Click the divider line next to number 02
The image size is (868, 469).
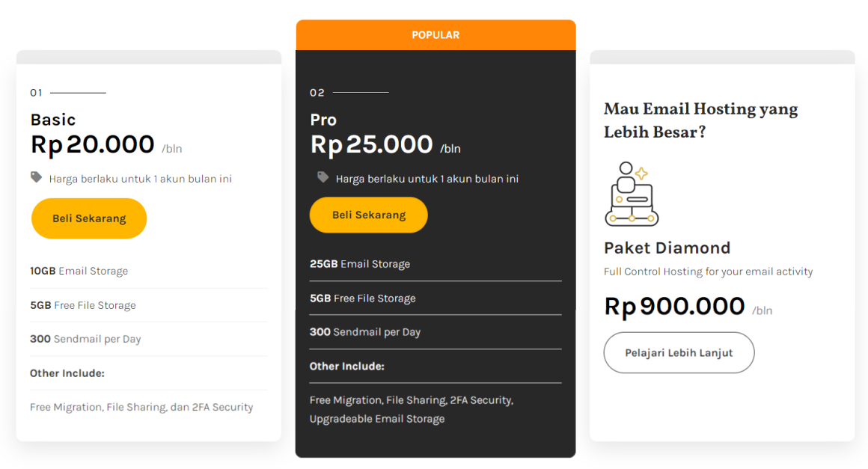(361, 92)
